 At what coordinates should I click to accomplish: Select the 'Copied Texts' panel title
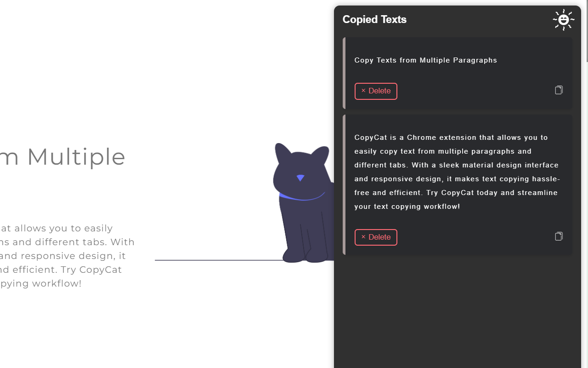coord(374,19)
